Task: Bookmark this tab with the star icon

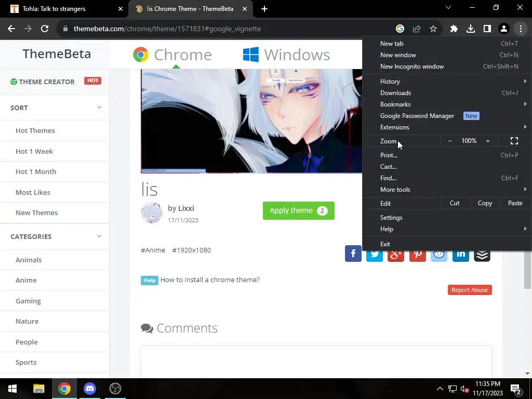Action: click(433, 29)
